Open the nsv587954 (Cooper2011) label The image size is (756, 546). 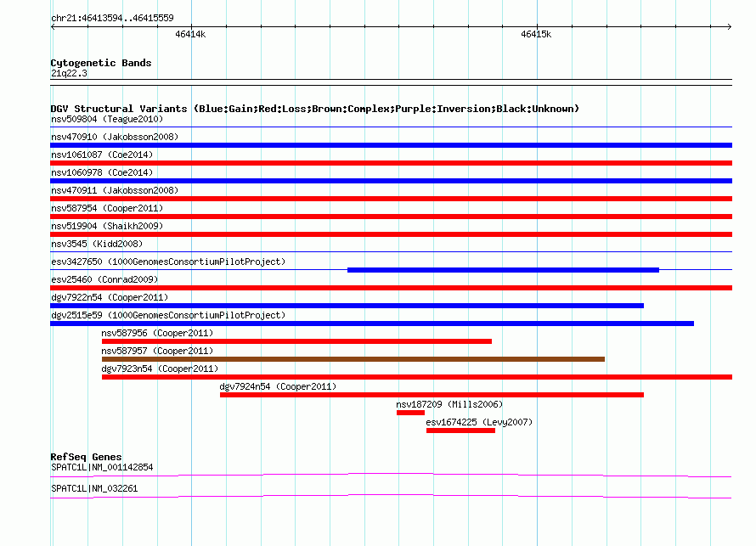click(x=107, y=208)
